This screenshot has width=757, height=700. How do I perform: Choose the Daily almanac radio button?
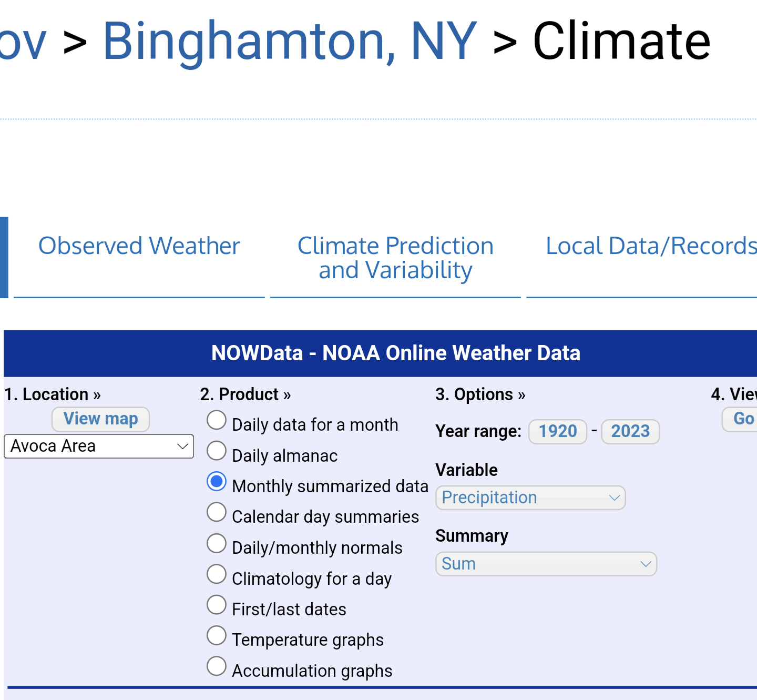point(217,451)
